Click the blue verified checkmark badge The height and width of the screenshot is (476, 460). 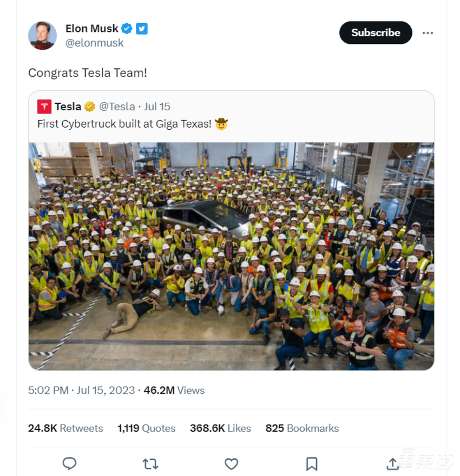point(127,29)
